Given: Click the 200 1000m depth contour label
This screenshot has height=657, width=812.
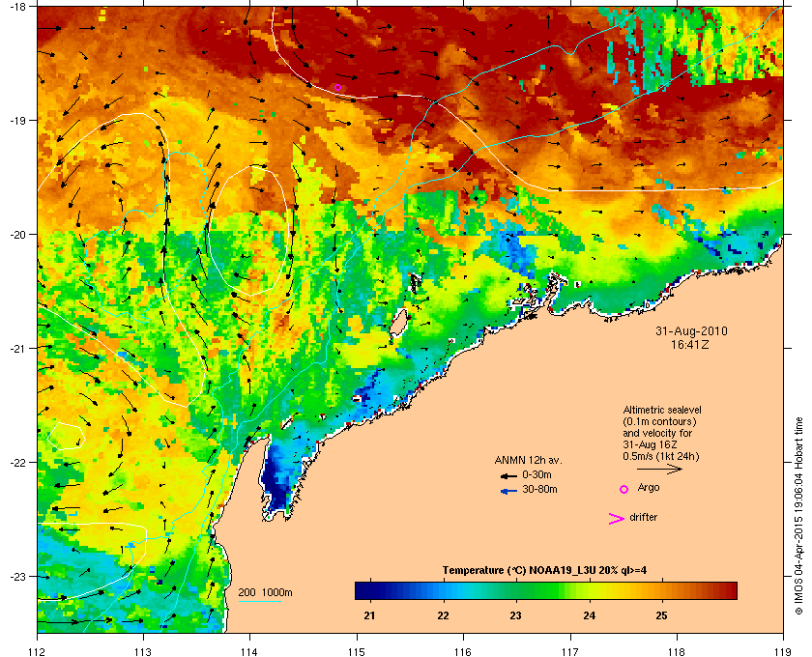Looking at the screenshot, I should (x=265, y=592).
